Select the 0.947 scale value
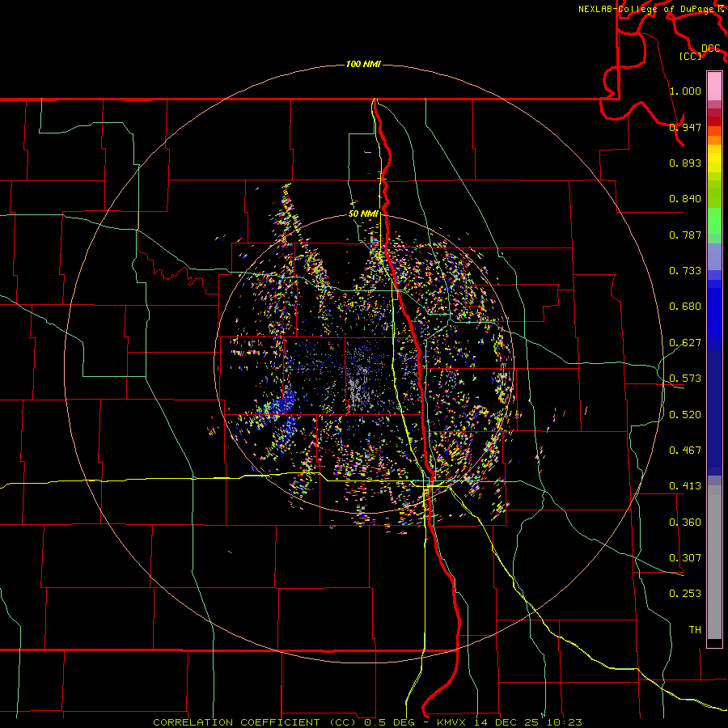Viewport: 728px width, 728px height. coord(685,127)
